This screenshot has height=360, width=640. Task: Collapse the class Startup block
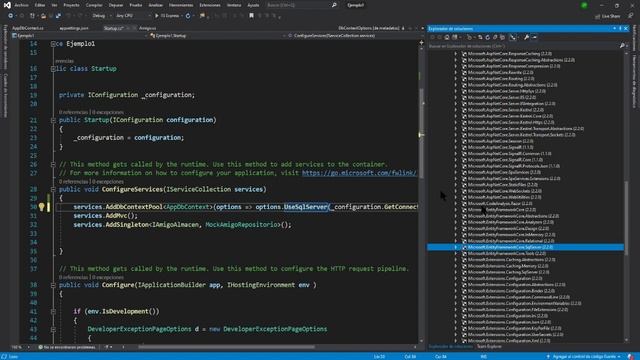53,69
